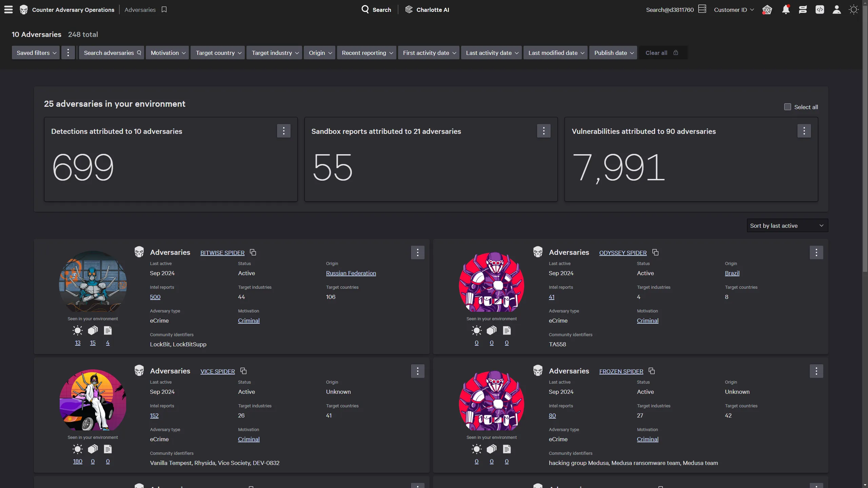The image size is (868, 488).
Task: Open ODYSSEY SPIDER card options menu
Action: (x=816, y=252)
